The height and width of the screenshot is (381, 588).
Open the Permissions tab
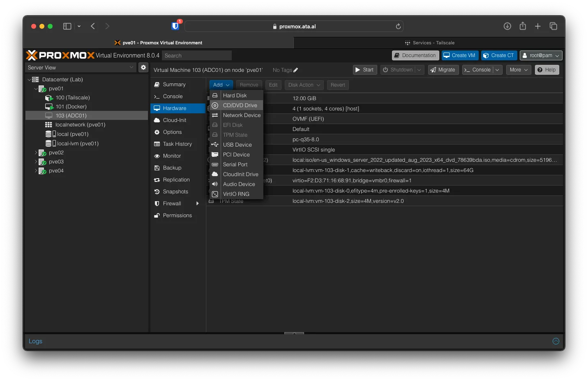[178, 216]
